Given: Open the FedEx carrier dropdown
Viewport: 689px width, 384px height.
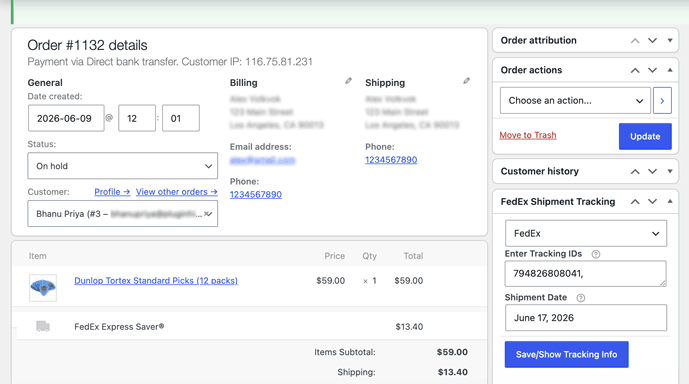Looking at the screenshot, I should pos(586,233).
